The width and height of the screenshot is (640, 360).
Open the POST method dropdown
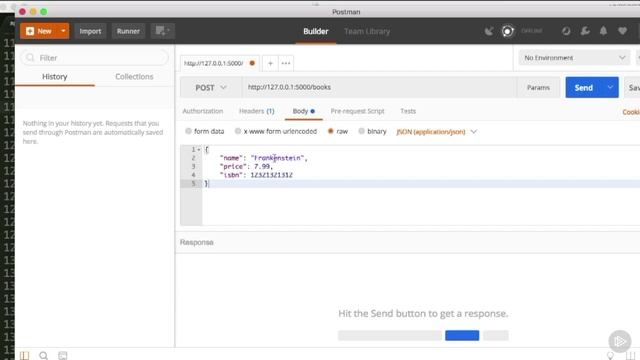point(211,87)
